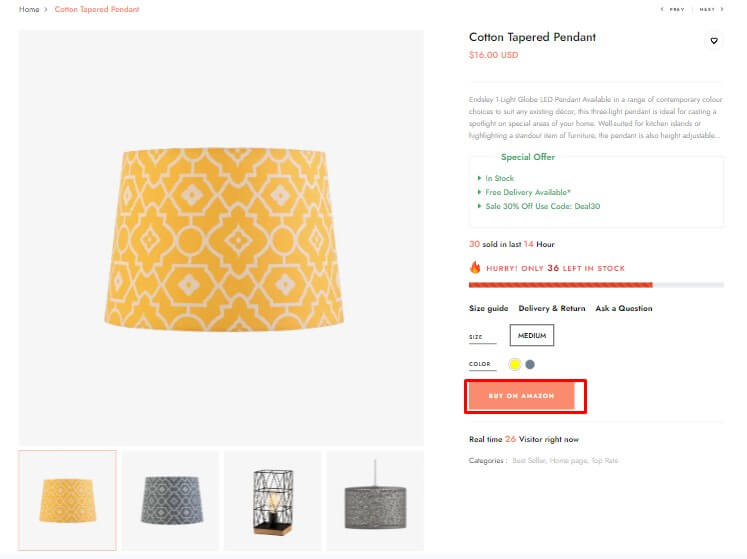Choose the yellow color swatch
This screenshot has height=559, width=747.
click(515, 364)
